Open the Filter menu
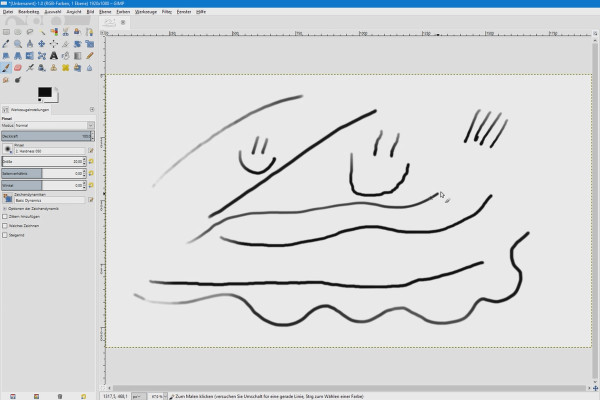 pos(166,12)
